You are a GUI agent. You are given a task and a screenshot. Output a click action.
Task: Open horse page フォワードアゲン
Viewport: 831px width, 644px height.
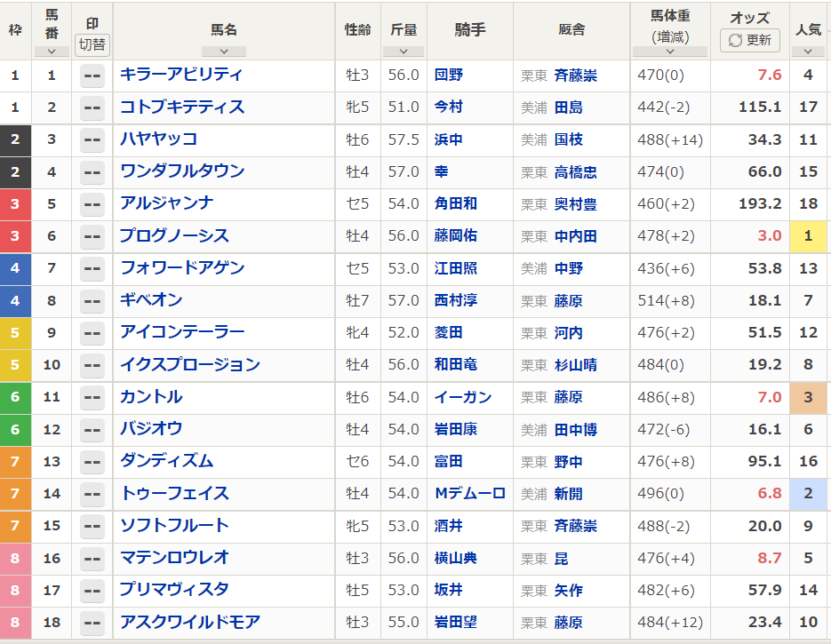tap(182, 267)
